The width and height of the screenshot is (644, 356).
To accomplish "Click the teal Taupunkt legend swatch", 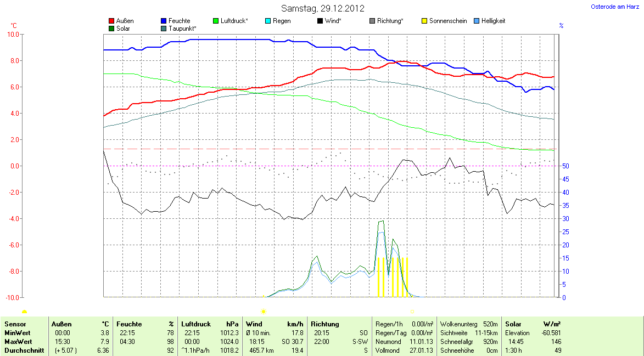I will 164,29.
